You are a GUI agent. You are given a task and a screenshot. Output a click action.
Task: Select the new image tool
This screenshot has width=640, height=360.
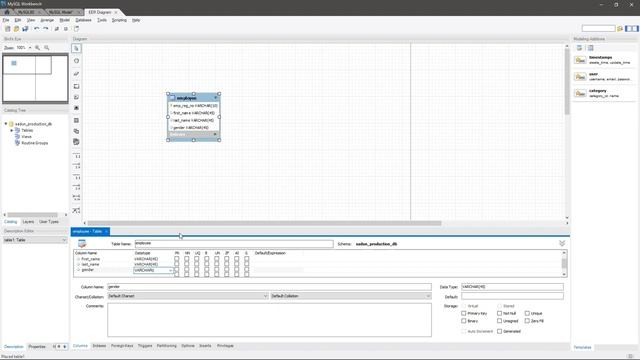76,108
